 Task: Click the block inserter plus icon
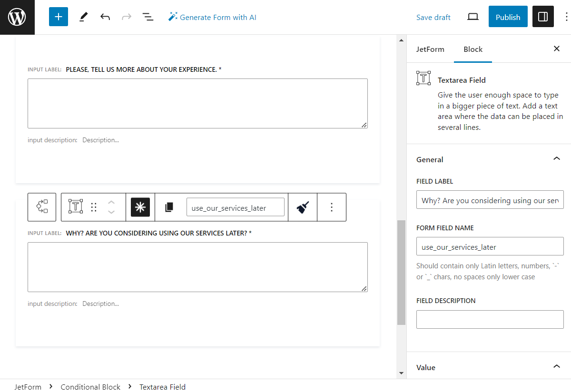[58, 16]
